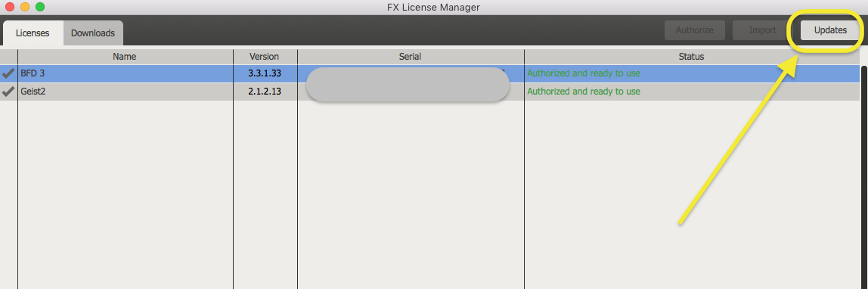Click the Status column header
The height and width of the screenshot is (289, 868).
click(x=691, y=57)
